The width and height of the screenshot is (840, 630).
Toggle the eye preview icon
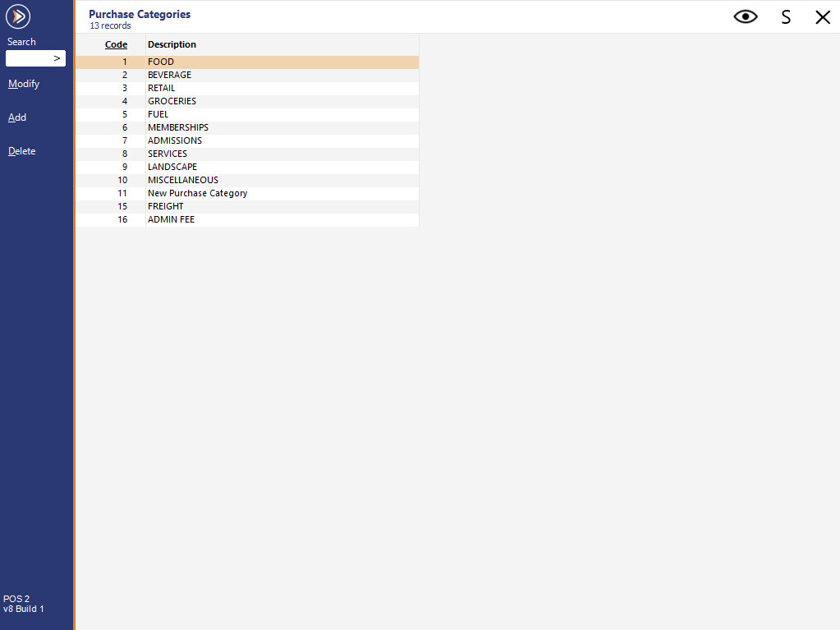[745, 16]
